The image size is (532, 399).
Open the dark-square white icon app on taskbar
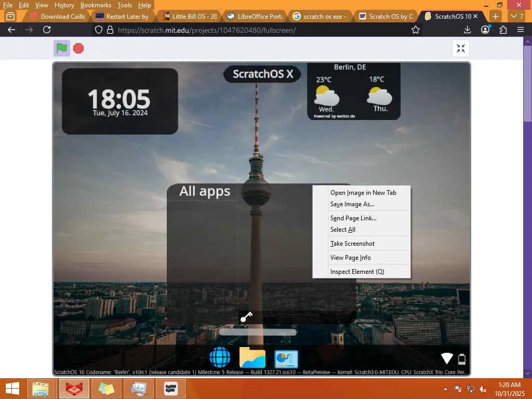[x=171, y=389]
